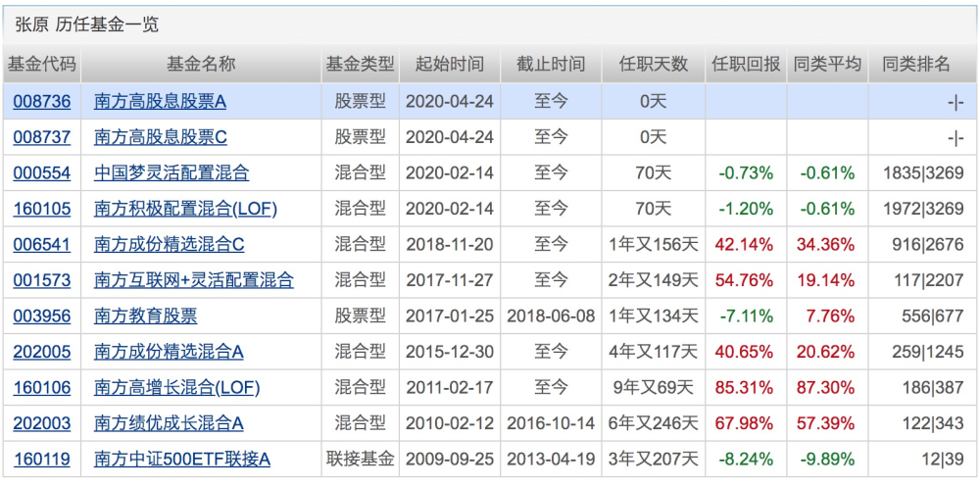Select the -7.11% tenure return value
This screenshot has width=980, height=486.
point(746,316)
